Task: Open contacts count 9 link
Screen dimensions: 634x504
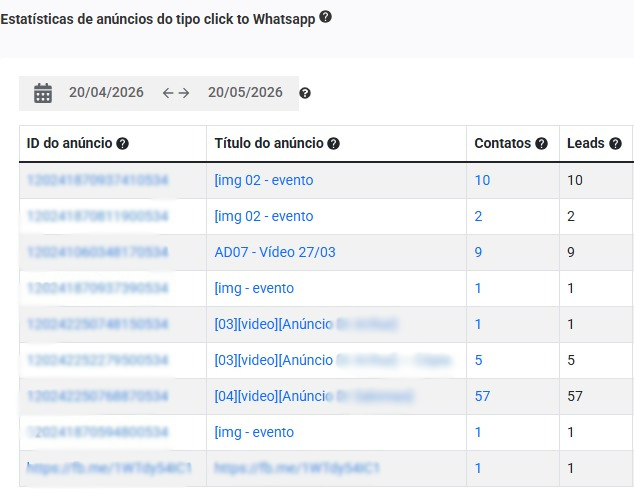Action: pyautogui.click(x=478, y=252)
